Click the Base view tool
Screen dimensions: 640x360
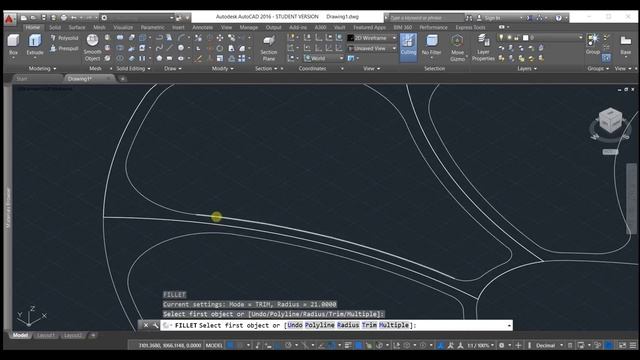point(626,44)
